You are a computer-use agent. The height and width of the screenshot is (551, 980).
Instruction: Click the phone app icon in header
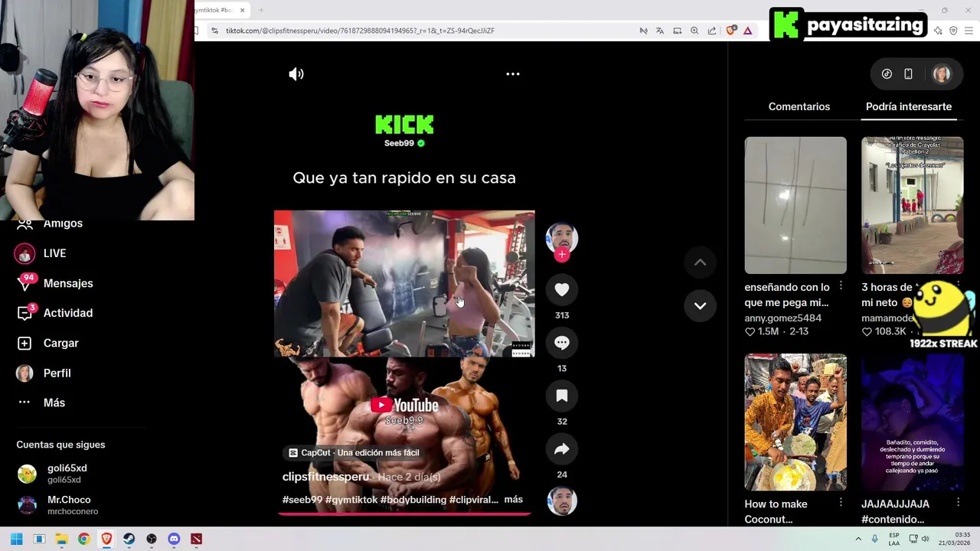click(908, 74)
